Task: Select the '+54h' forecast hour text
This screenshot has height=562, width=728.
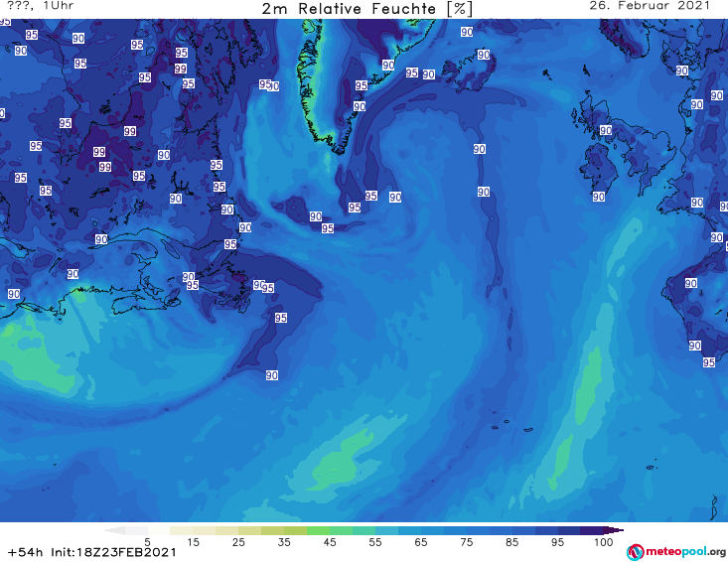Action: (x=25, y=552)
